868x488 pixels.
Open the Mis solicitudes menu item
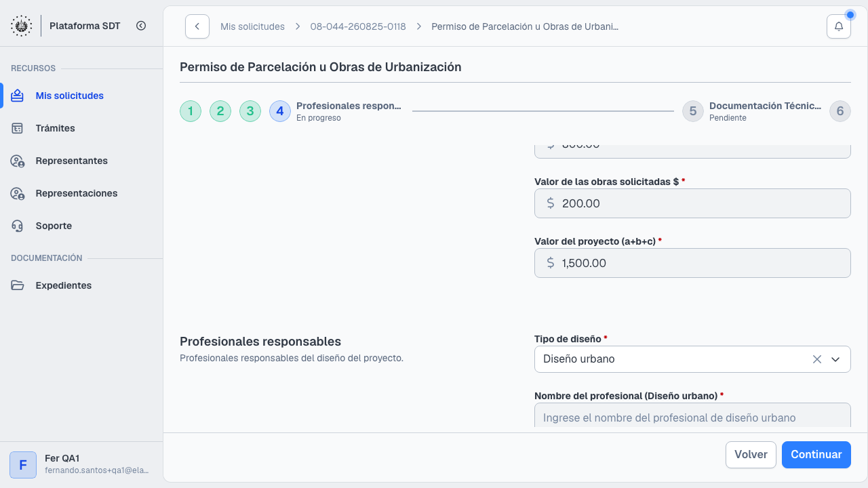(83, 96)
